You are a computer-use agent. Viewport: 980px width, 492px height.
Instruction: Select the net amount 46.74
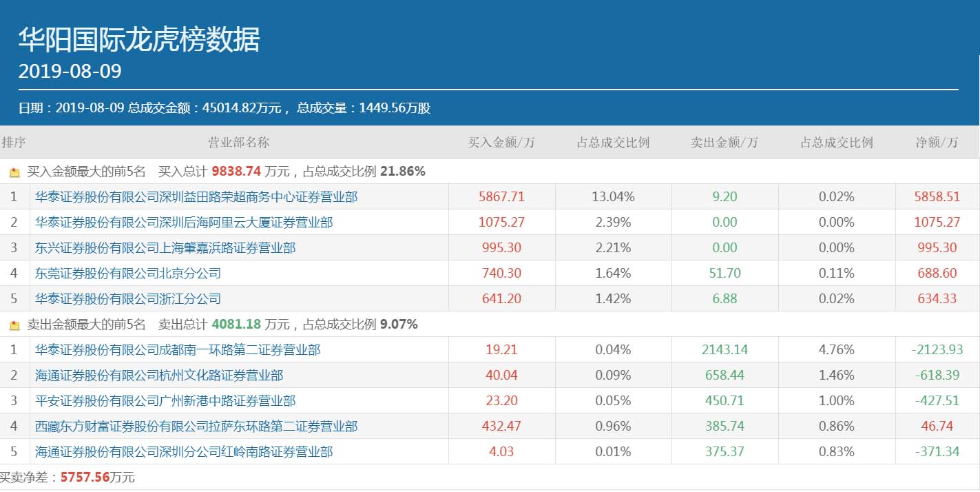(x=937, y=427)
